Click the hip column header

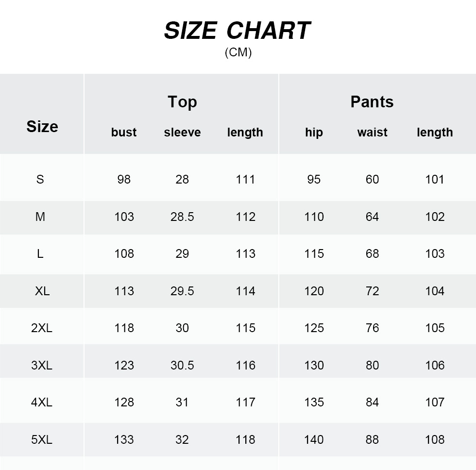[x=314, y=132]
